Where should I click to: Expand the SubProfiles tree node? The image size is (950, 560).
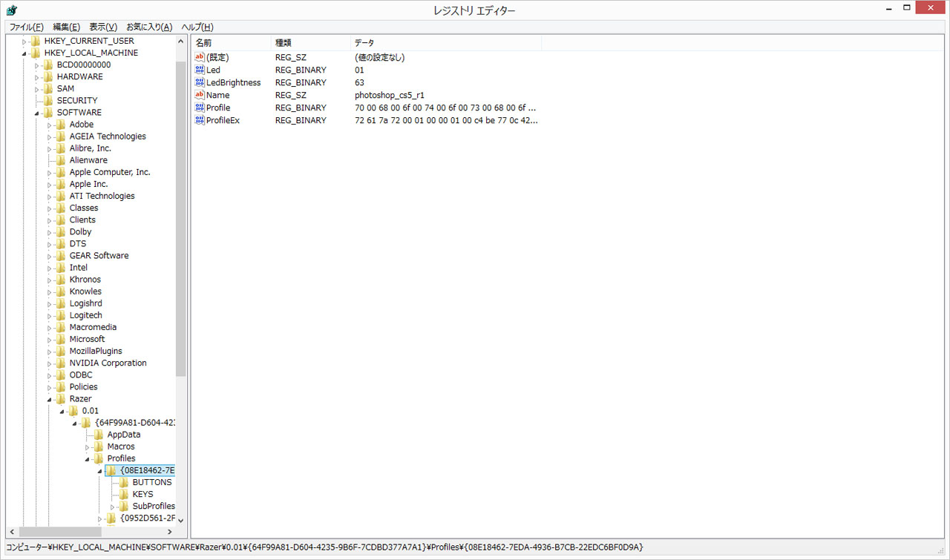coord(113,506)
